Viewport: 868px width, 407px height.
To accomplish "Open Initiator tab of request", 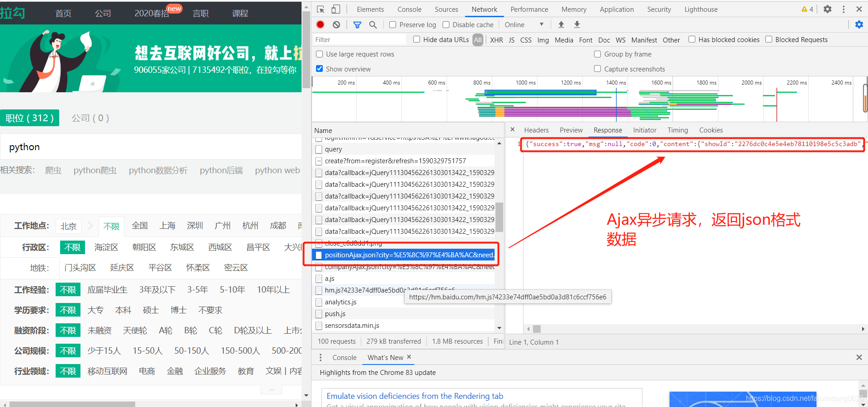I will (645, 130).
